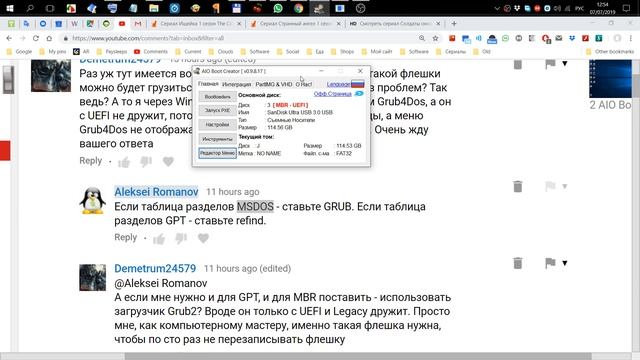
Task: Switch to the pinned YouTube tab
Action: pyautogui.click(x=122, y=24)
